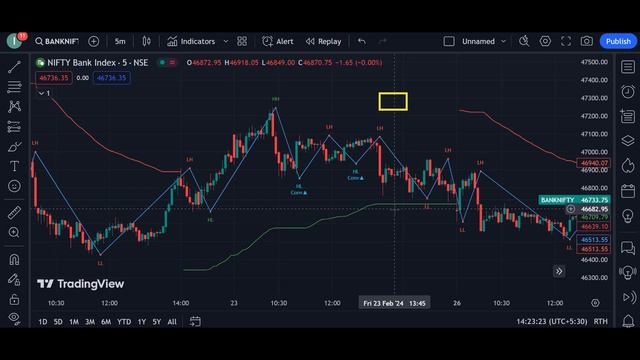Select the 6M date range
640x360 pixels.
106,322
